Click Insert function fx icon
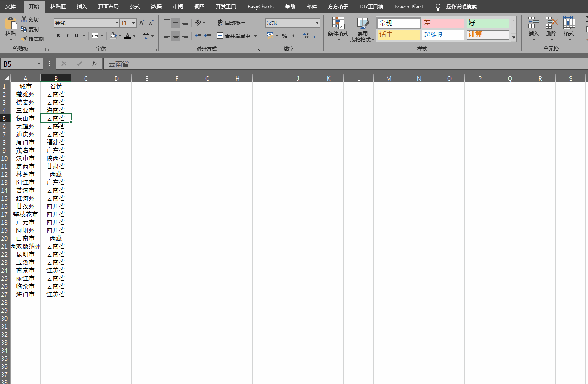588x384 pixels. (94, 64)
